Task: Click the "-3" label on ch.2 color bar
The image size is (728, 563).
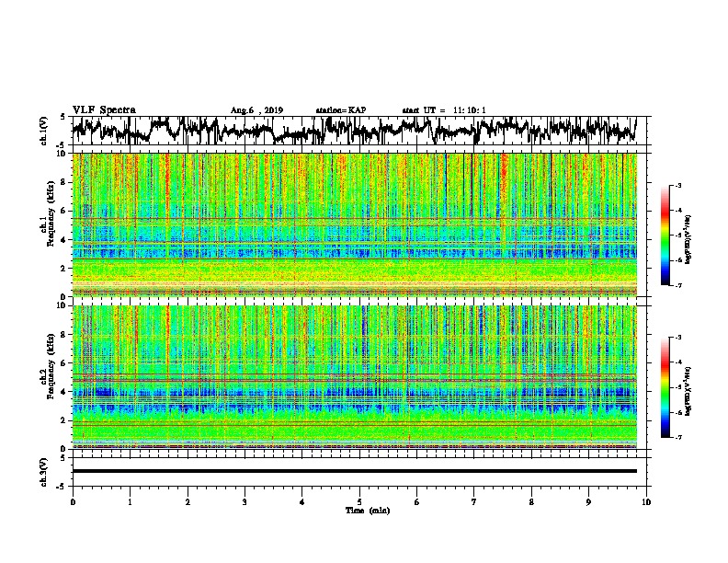Action: click(x=678, y=338)
